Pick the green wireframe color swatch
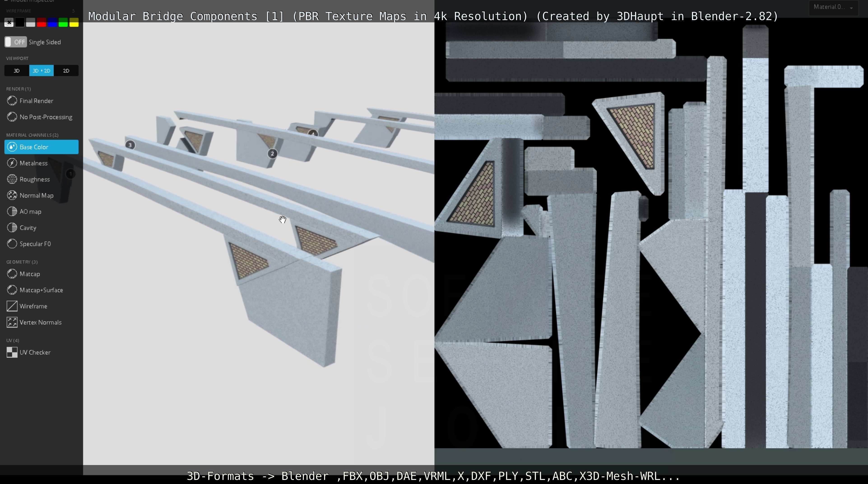Image resolution: width=868 pixels, height=484 pixels. 63,23
